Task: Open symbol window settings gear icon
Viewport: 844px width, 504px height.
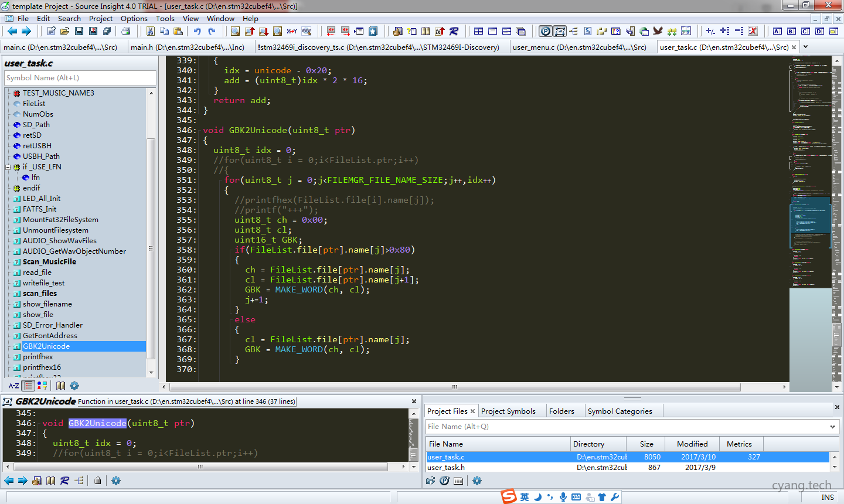Action: pos(74,386)
